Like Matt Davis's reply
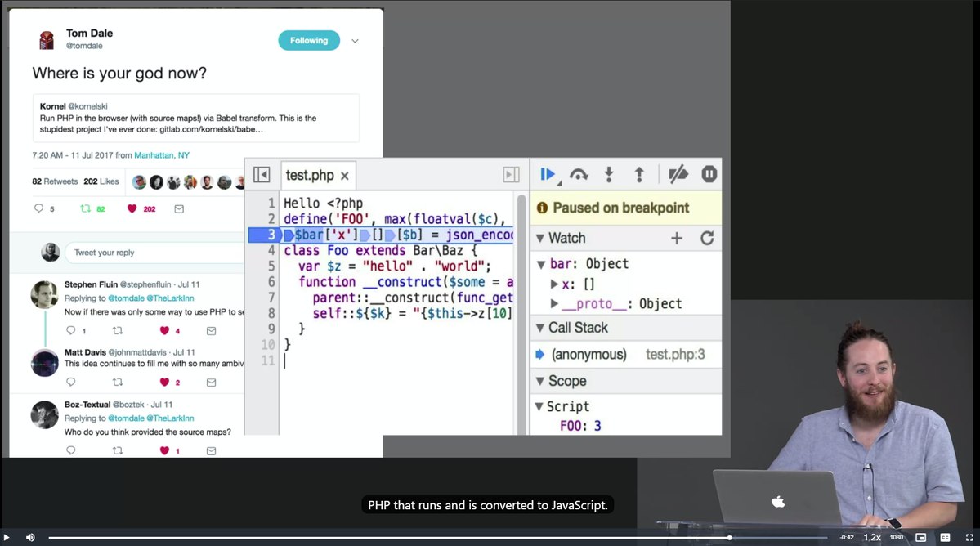 pyautogui.click(x=164, y=382)
